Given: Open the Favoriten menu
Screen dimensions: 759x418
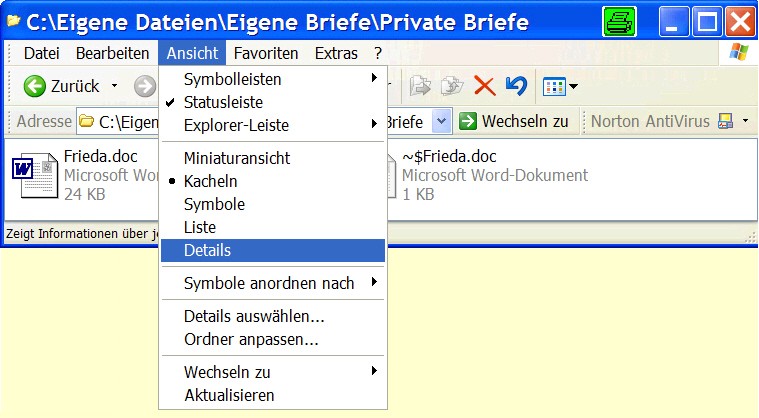Looking at the screenshot, I should coord(266,53).
